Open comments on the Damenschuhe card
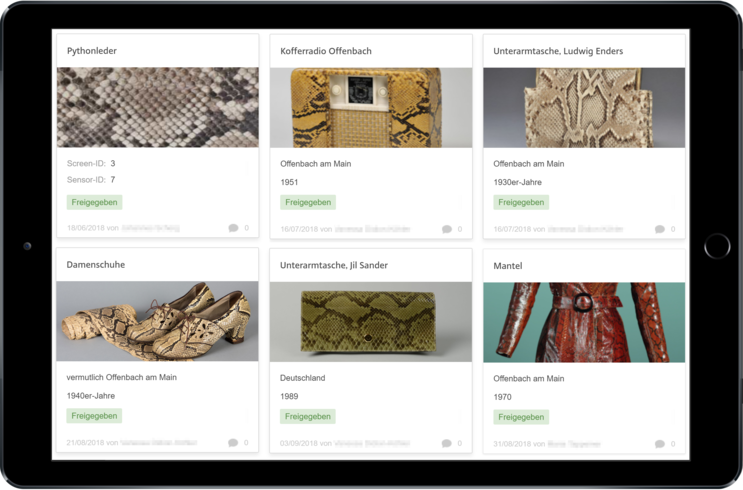The width and height of the screenshot is (743, 490). pyautogui.click(x=233, y=443)
